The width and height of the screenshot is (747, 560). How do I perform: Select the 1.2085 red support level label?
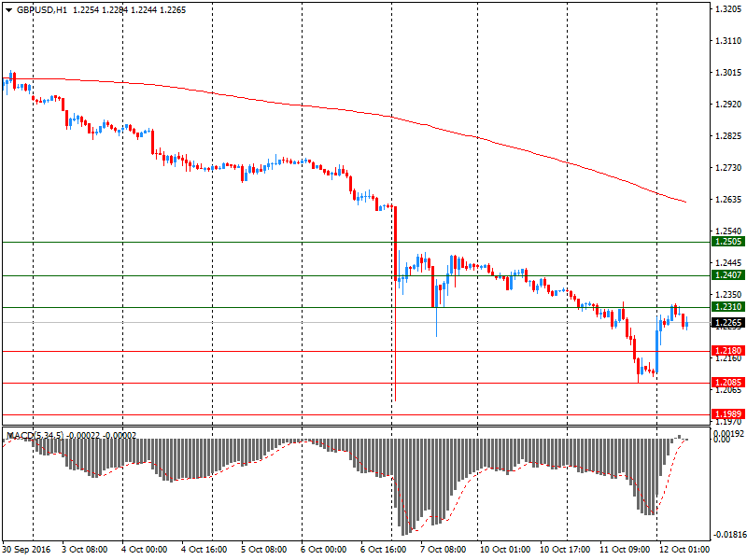point(728,383)
